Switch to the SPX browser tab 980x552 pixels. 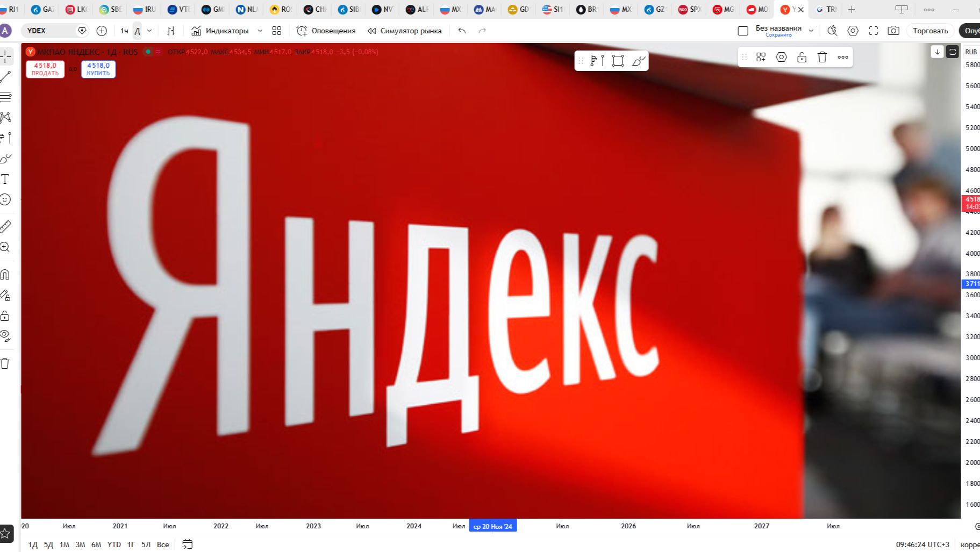coord(690,9)
